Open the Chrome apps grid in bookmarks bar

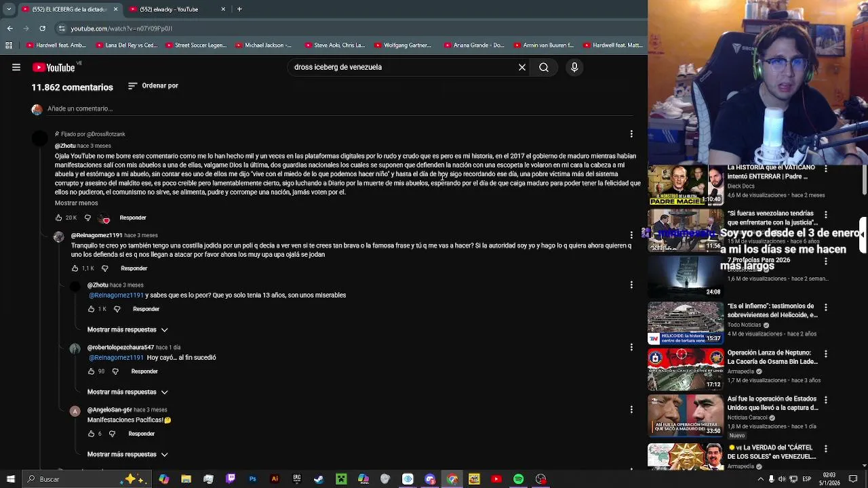(x=9, y=45)
